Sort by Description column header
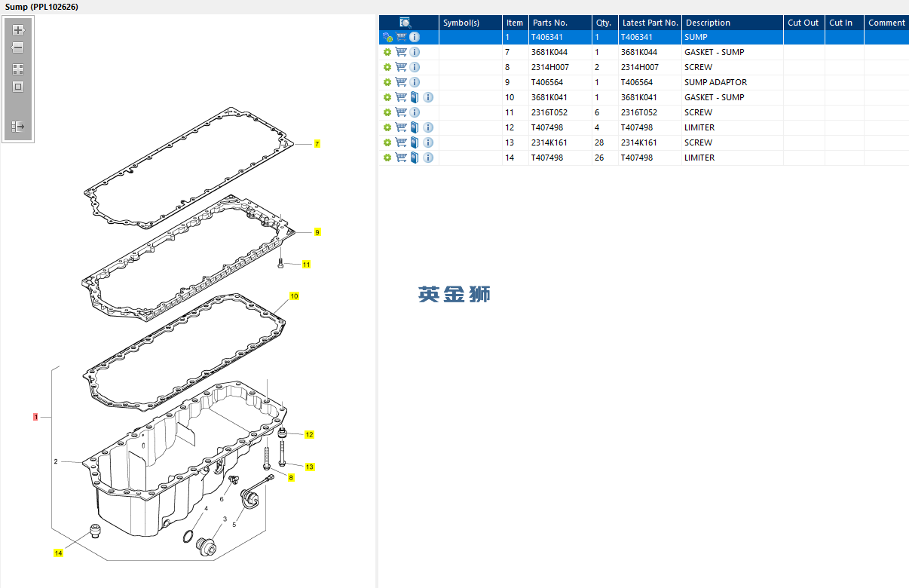 pyautogui.click(x=732, y=23)
